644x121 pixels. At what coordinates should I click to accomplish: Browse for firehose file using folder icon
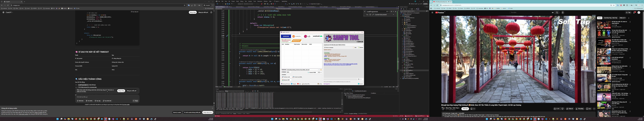tap(321, 70)
